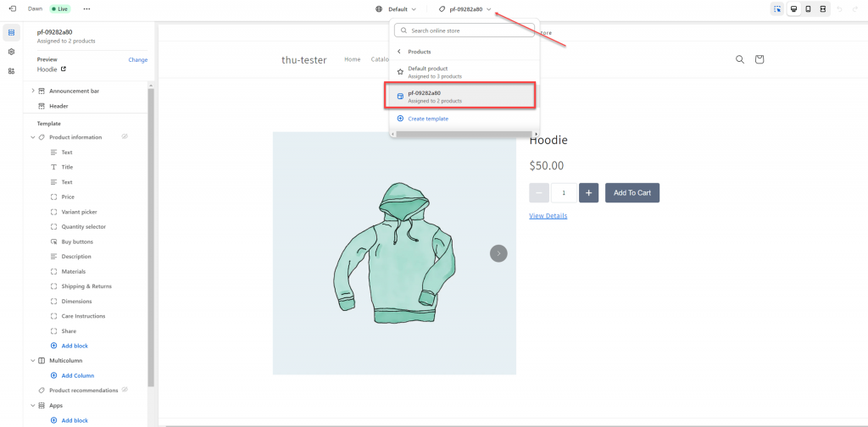Switch to mobile preview icon

(x=808, y=8)
